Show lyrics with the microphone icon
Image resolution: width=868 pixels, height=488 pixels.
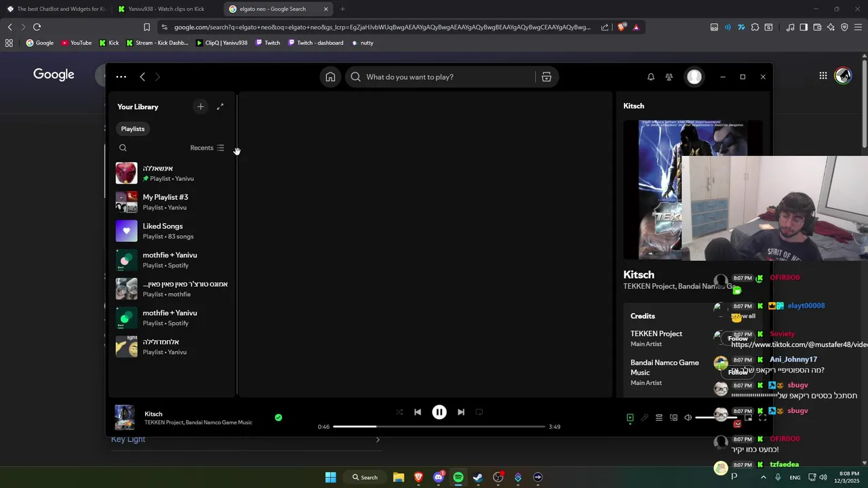click(x=644, y=418)
